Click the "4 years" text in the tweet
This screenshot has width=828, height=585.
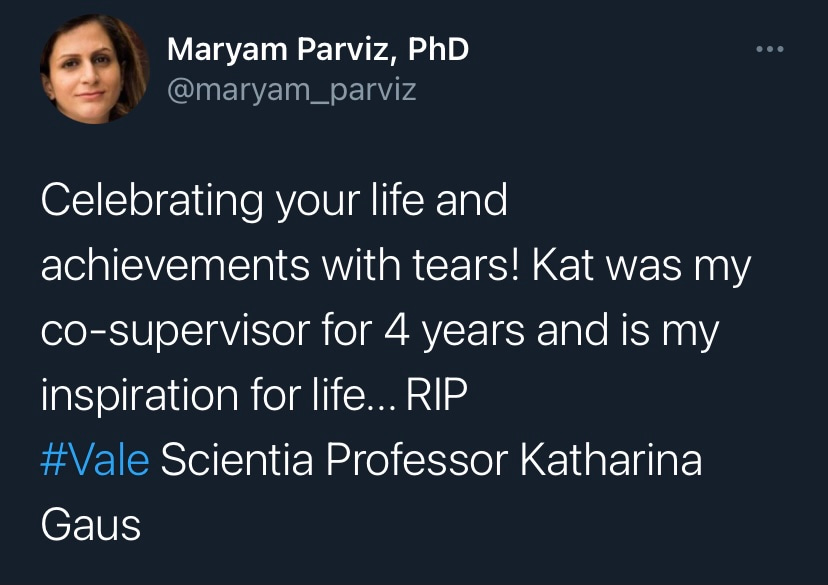pos(463,334)
